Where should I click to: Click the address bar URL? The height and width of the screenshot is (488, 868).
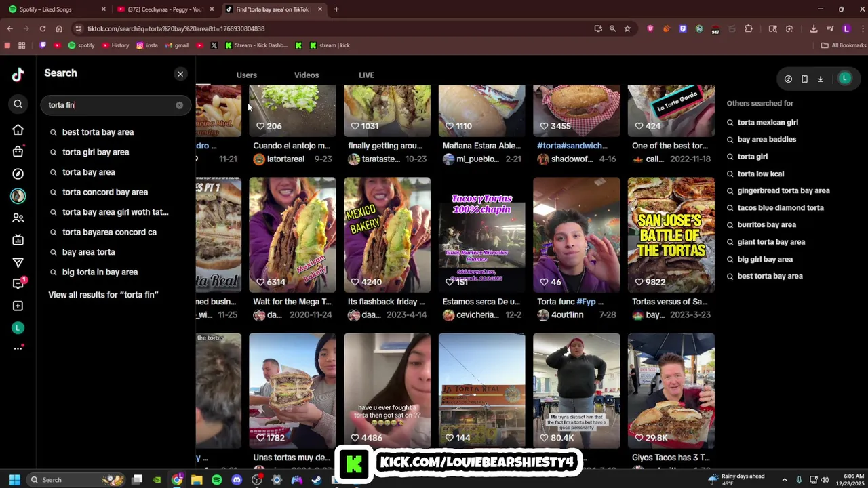click(x=176, y=28)
